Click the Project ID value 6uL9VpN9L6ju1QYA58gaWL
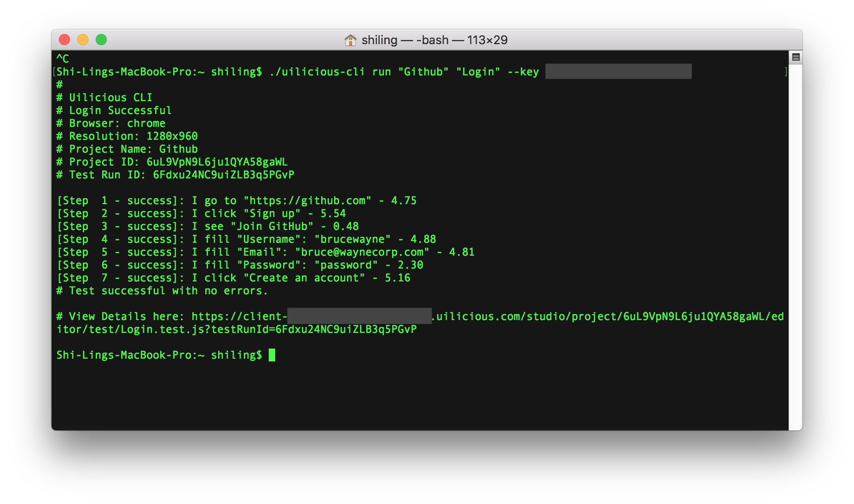This screenshot has width=854, height=504. [x=217, y=162]
